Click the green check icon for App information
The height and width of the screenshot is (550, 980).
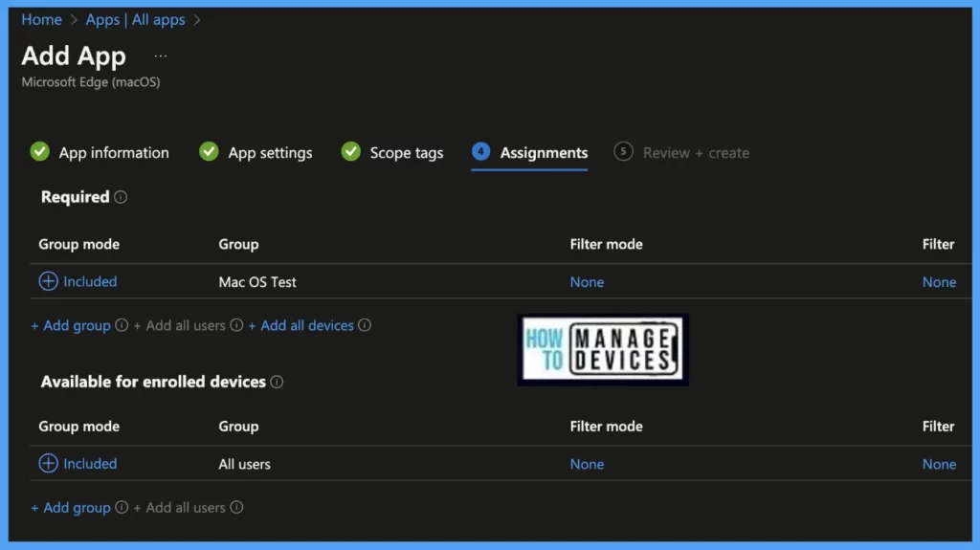pos(40,151)
